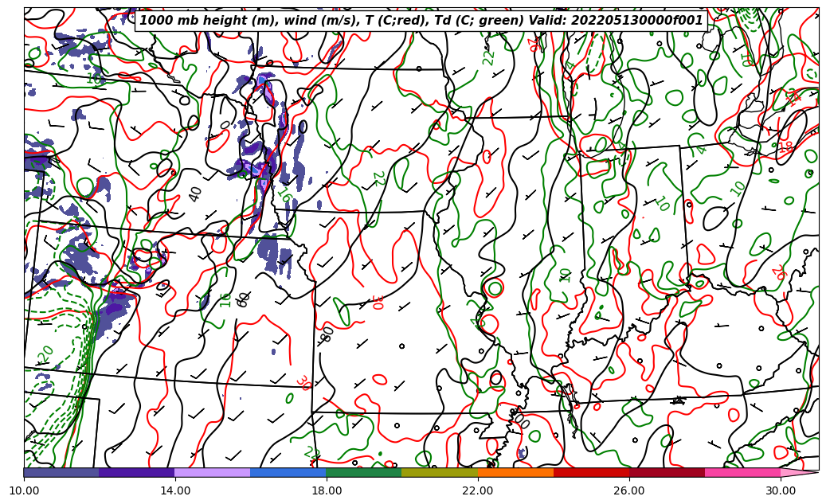Select the dark maroon 26–28 colorbar segment
This screenshot has width=826, height=504.
[667, 473]
